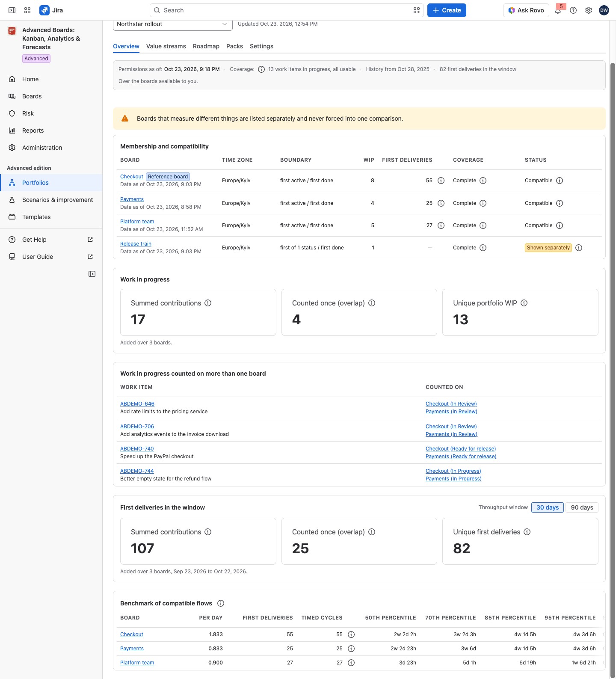Show info for Platform team Compatible status
The width and height of the screenshot is (616, 679).
[560, 225]
